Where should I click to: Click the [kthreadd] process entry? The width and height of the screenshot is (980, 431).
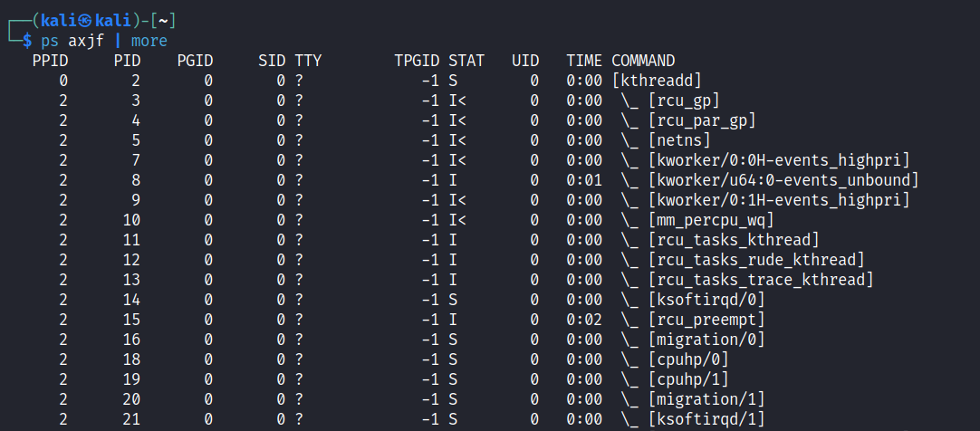(x=657, y=81)
